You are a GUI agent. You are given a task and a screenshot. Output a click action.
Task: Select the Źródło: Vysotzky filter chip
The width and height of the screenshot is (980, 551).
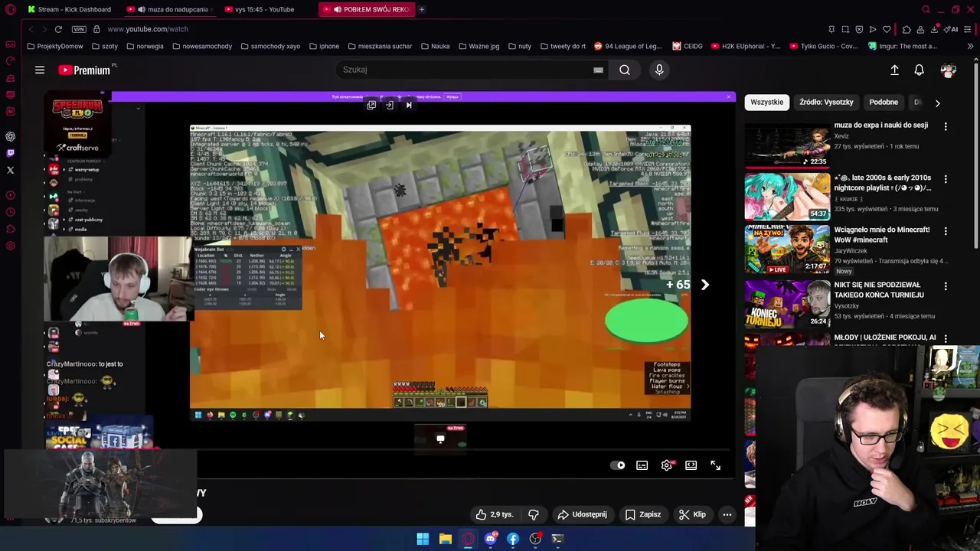point(826,102)
